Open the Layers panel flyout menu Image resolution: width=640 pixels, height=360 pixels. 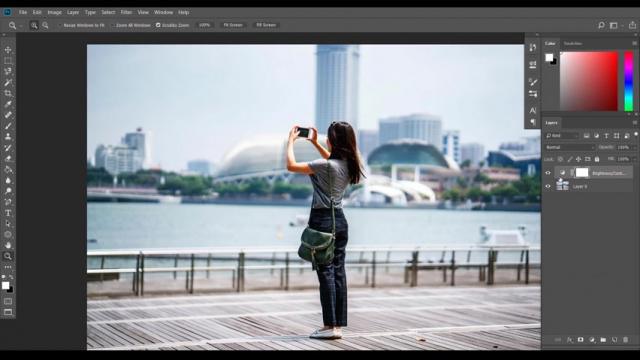[x=634, y=122]
